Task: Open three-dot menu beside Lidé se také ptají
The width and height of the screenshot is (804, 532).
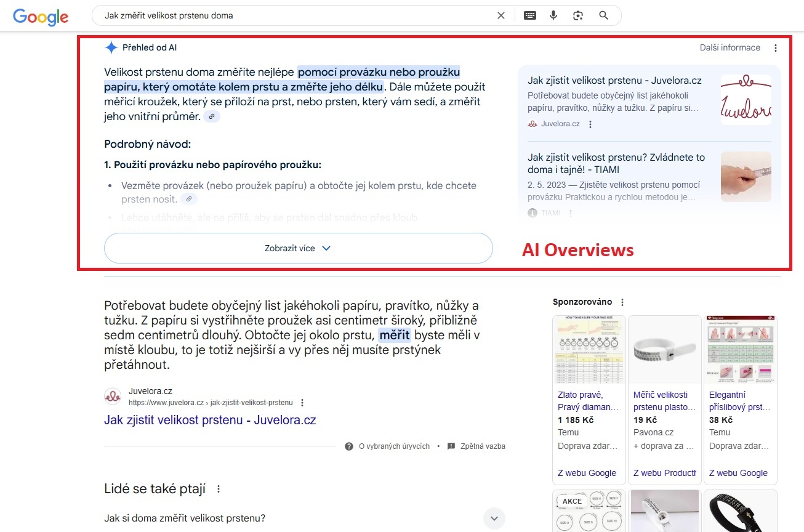Action: tap(218, 489)
